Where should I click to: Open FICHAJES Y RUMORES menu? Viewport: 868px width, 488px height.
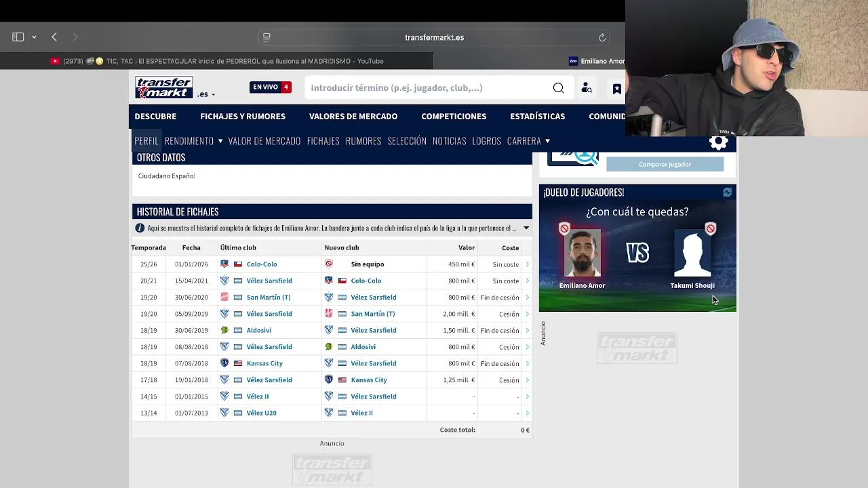point(243,117)
